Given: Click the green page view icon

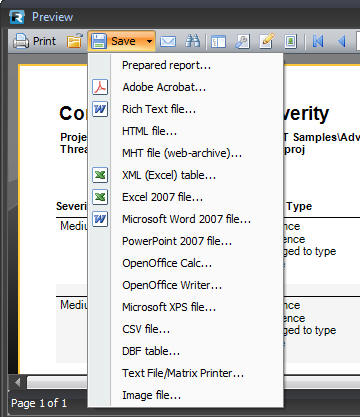Looking at the screenshot, I should (290, 41).
